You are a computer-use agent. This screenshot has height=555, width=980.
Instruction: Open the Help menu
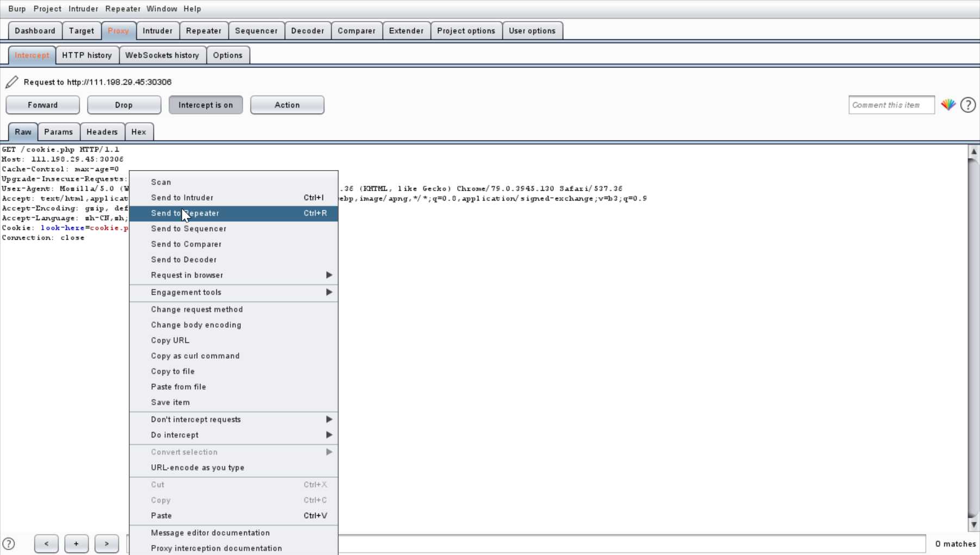pyautogui.click(x=192, y=9)
